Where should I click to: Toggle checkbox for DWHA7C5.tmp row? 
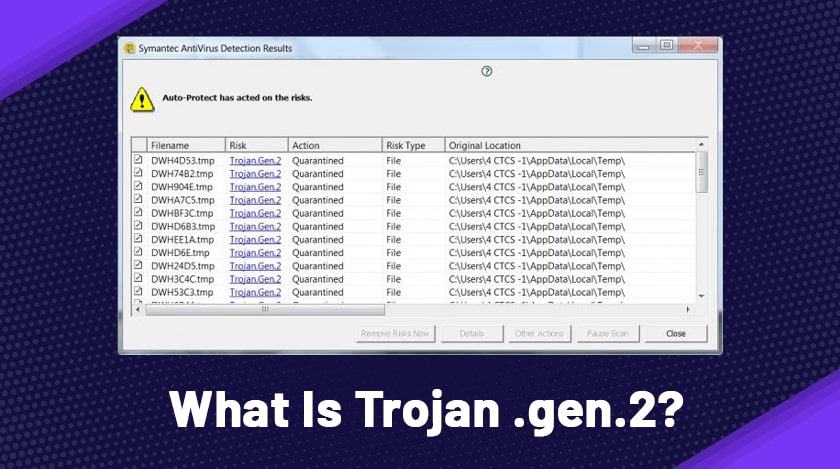(x=138, y=199)
